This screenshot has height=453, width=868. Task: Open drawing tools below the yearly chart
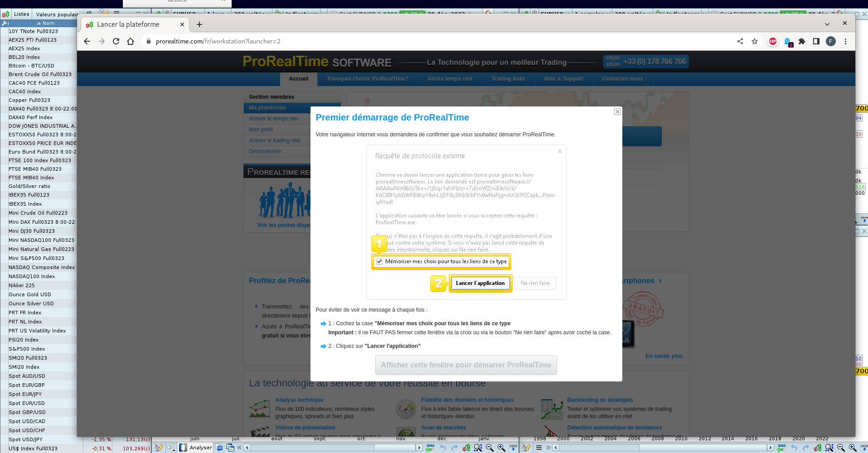point(526,448)
